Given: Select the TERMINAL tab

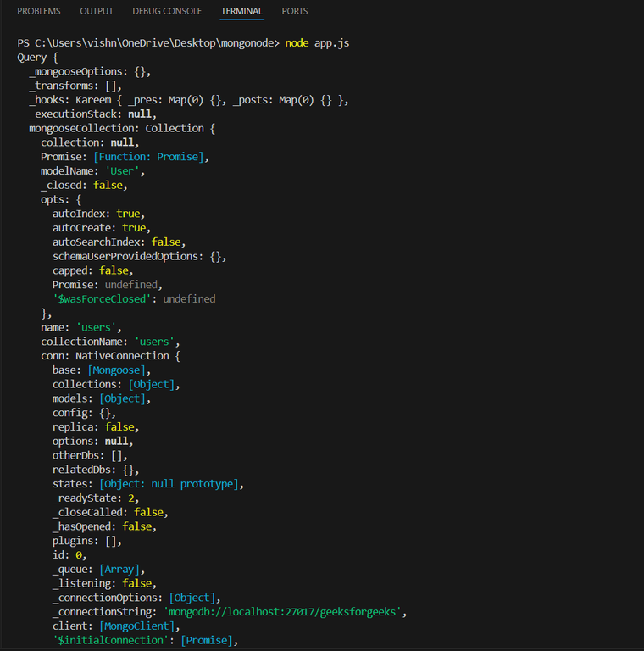Looking at the screenshot, I should pyautogui.click(x=241, y=11).
